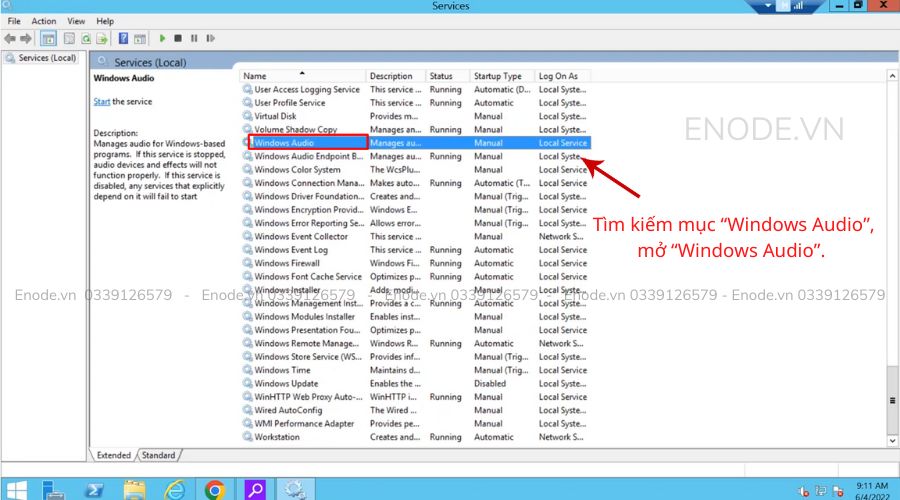This screenshot has height=500, width=900.
Task: Select Services (Local) in the console tree
Action: pos(46,58)
